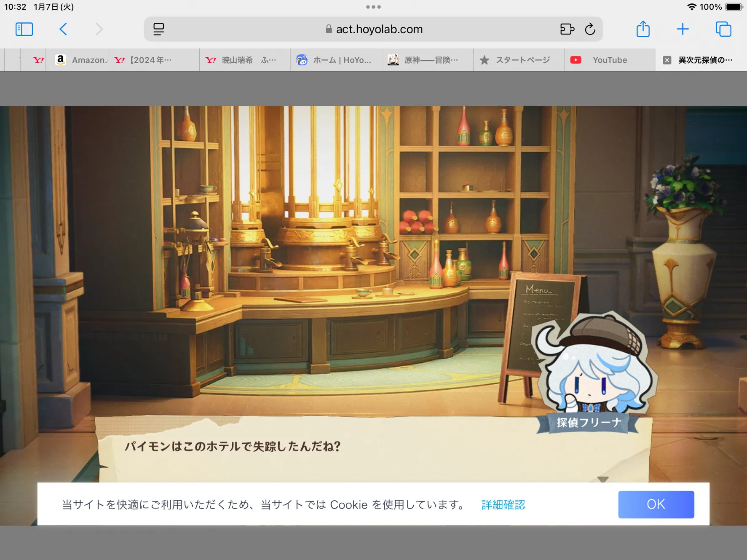Screen dimensions: 747x560
Task: Tap the dialogue text about パイモン
Action: 233,446
